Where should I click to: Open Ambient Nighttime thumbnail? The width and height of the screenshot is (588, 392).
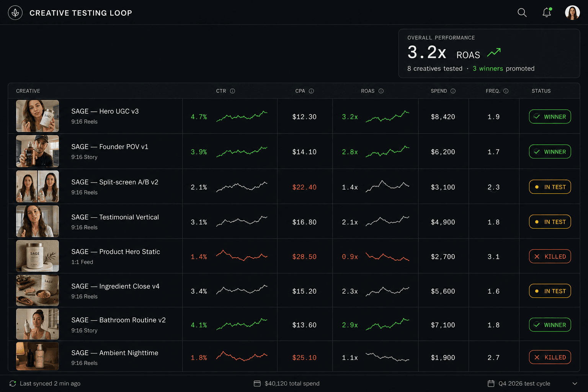(x=38, y=356)
